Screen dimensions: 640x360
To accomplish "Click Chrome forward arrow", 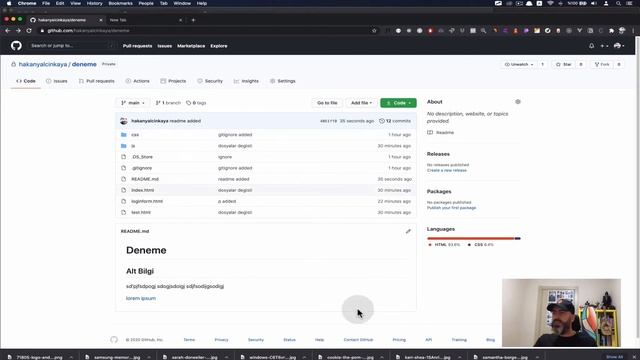I will click(x=18, y=31).
